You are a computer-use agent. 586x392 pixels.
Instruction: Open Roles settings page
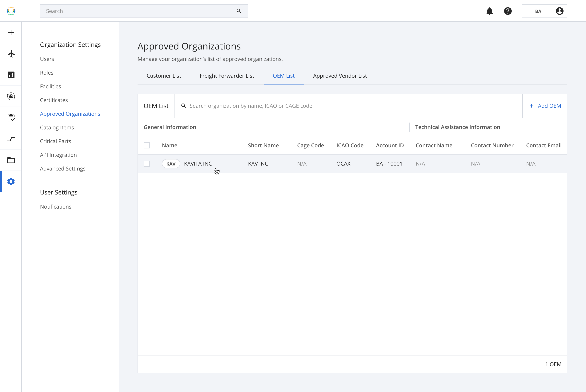point(46,73)
